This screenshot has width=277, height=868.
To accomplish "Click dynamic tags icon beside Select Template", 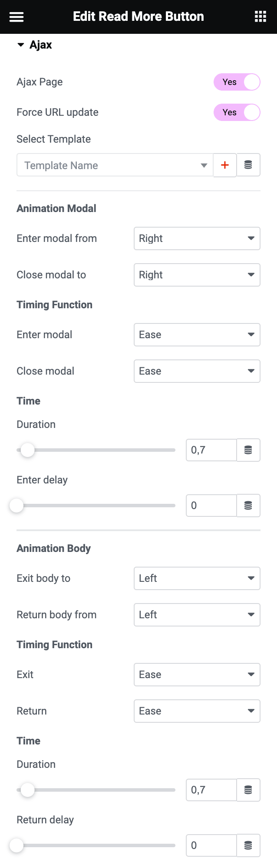I will [x=248, y=165].
